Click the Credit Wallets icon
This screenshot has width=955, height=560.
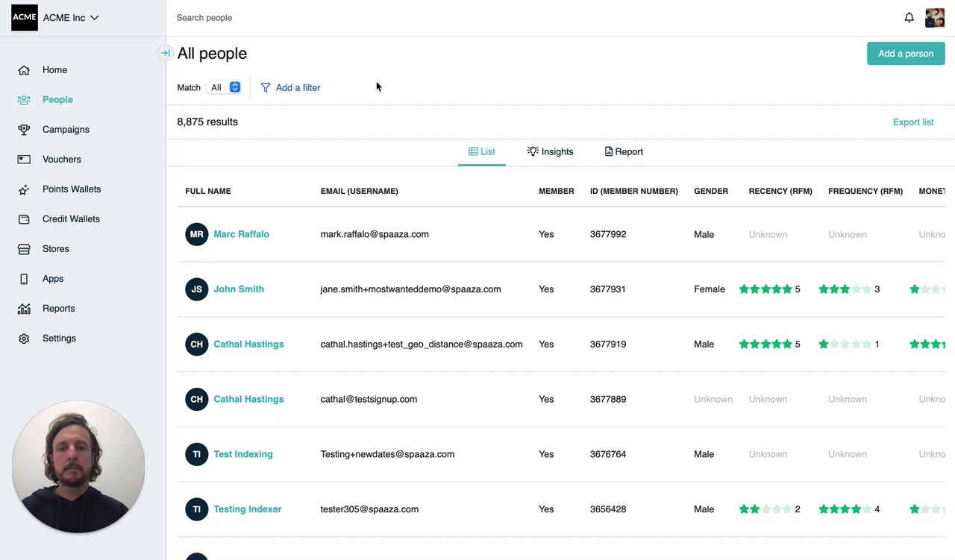coord(24,219)
